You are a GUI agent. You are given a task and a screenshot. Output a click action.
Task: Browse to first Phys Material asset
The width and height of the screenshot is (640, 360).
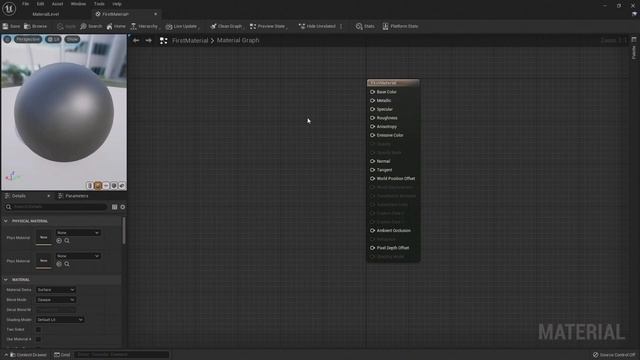point(67,241)
